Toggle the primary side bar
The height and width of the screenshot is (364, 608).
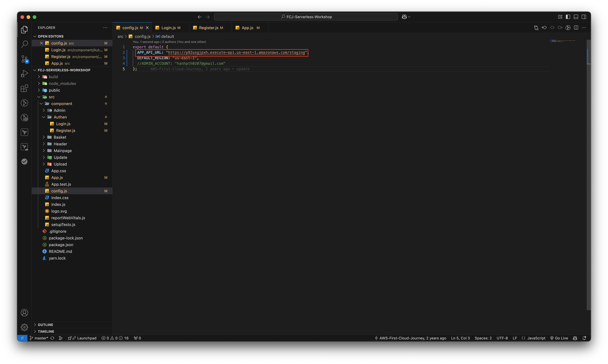coord(568,17)
